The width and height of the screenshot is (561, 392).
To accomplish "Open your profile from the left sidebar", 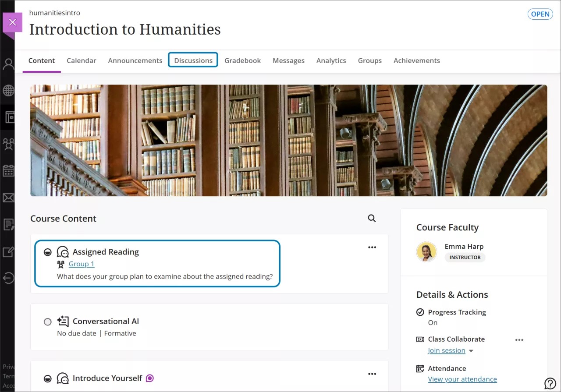I will point(8,64).
